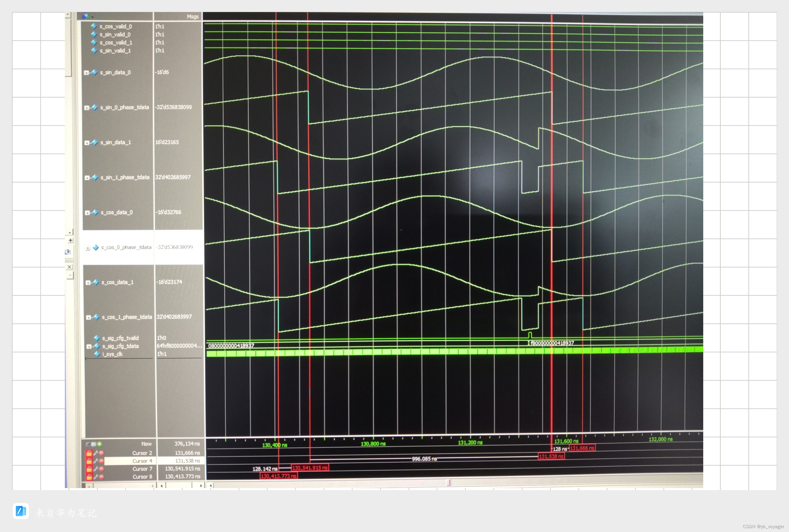This screenshot has width=789, height=532.
Task: Delete Cursor 2 with red minus icon
Action: [x=101, y=453]
